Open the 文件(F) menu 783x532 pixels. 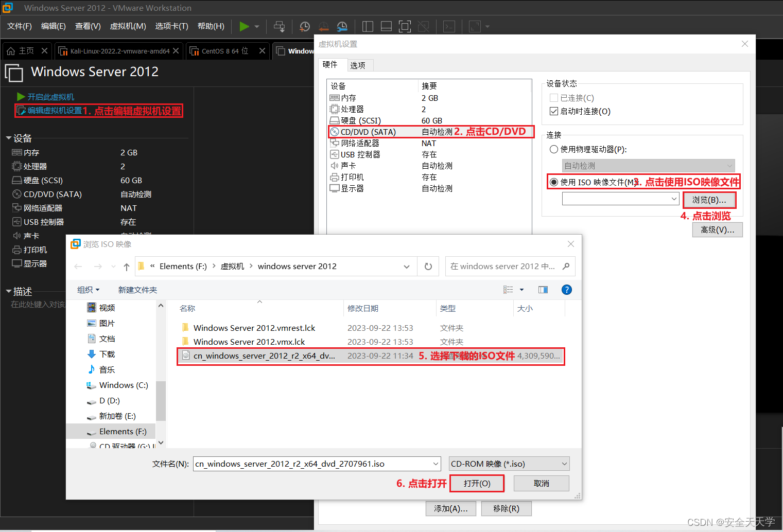20,26
